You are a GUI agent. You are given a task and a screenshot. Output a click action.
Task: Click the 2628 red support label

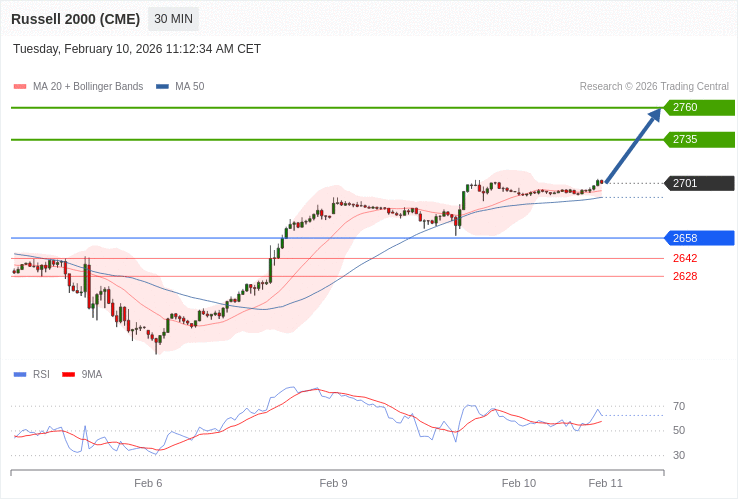(x=685, y=276)
